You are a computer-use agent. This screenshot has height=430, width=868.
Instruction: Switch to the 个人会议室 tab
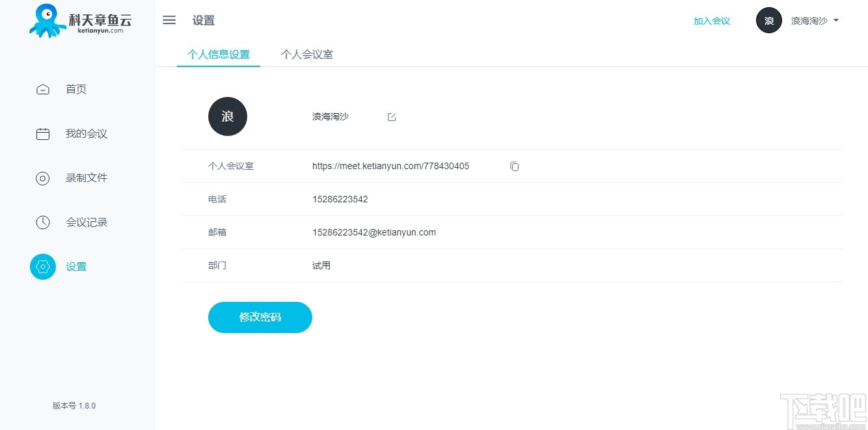point(306,55)
